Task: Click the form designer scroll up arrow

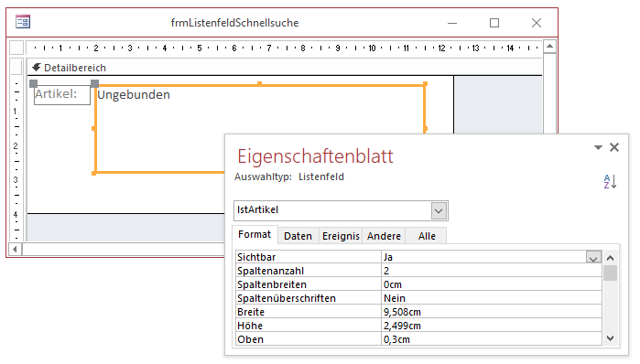Action: tap(549, 47)
